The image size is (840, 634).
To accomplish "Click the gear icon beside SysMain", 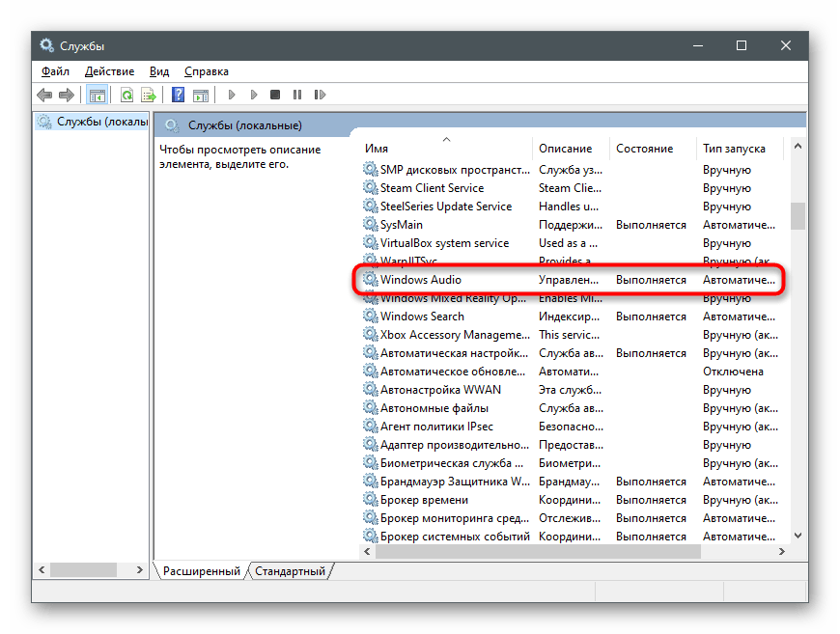I will [370, 224].
